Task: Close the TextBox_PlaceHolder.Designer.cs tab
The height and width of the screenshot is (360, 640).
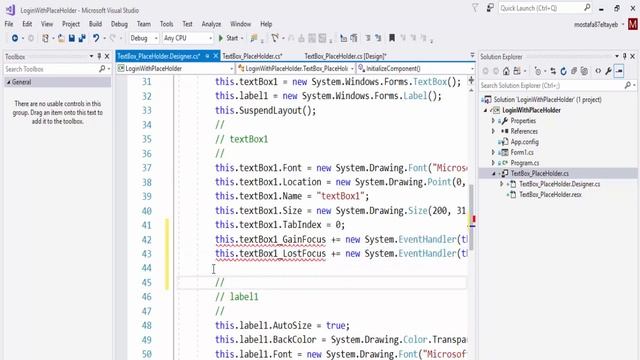Action: pyautogui.click(x=216, y=56)
